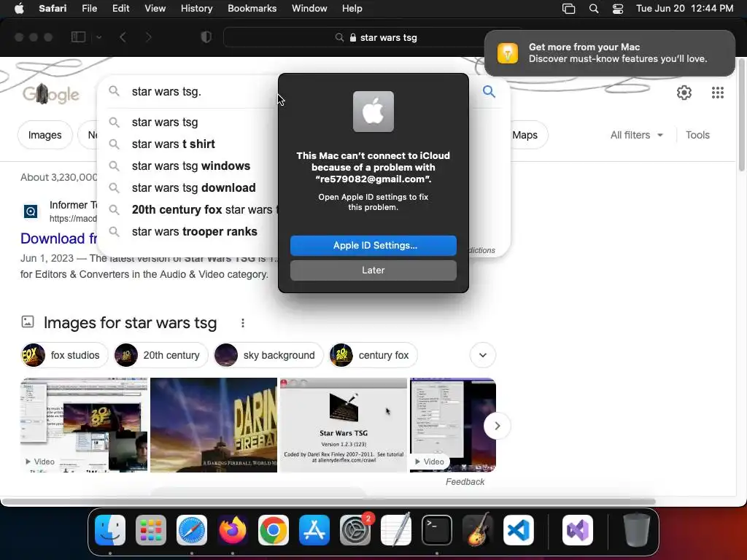Open the Help menu
The image size is (747, 560).
(x=352, y=9)
